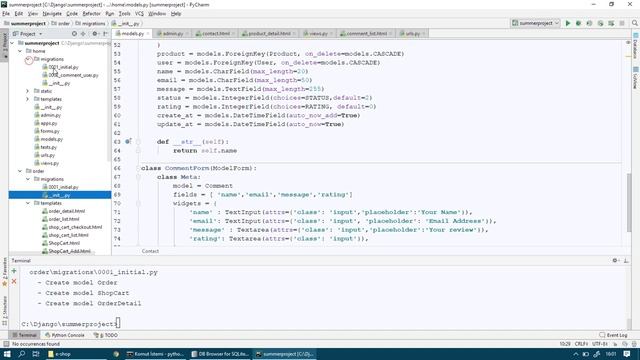The height and width of the screenshot is (360, 640).
Task: Switch to DB Browser for SQLite taskbar window
Action: pyautogui.click(x=220, y=354)
